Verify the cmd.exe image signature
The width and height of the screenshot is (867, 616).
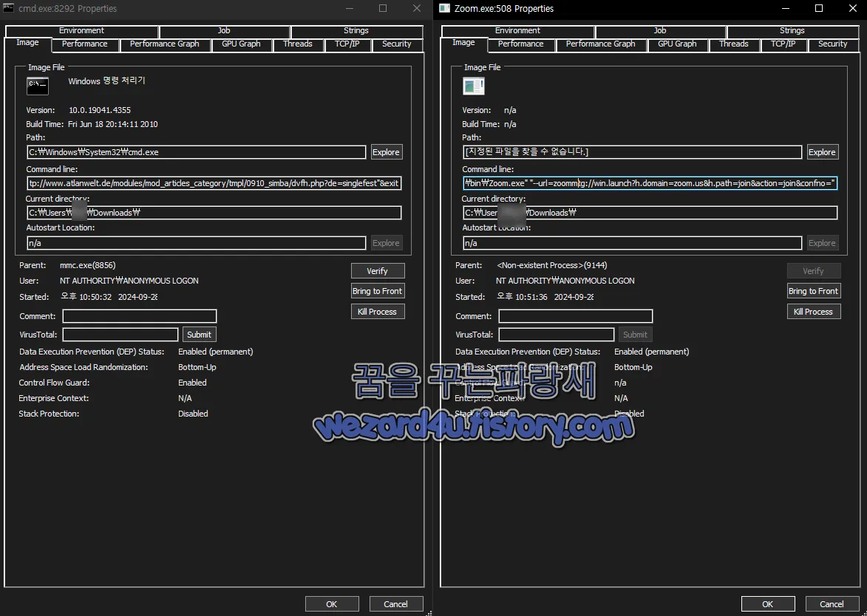click(377, 271)
